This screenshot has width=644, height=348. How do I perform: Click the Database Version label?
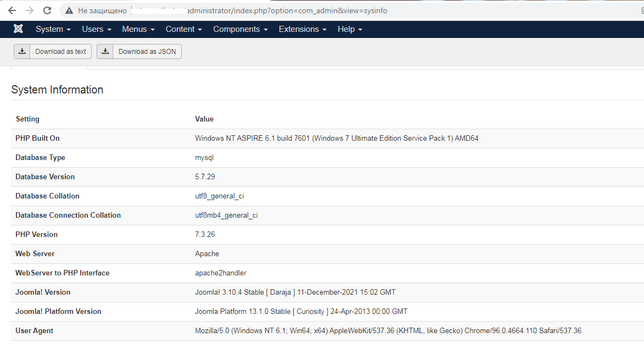click(x=45, y=177)
